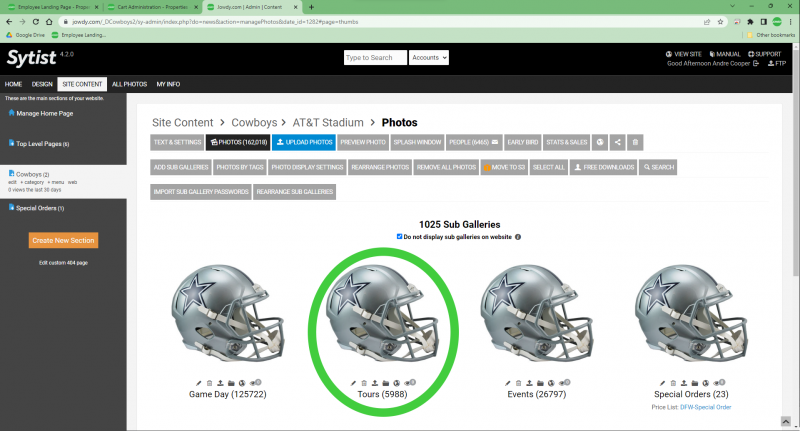Screen dimensions: 800x431
Task: Click the Add Sub Galleries button
Action: point(181,167)
